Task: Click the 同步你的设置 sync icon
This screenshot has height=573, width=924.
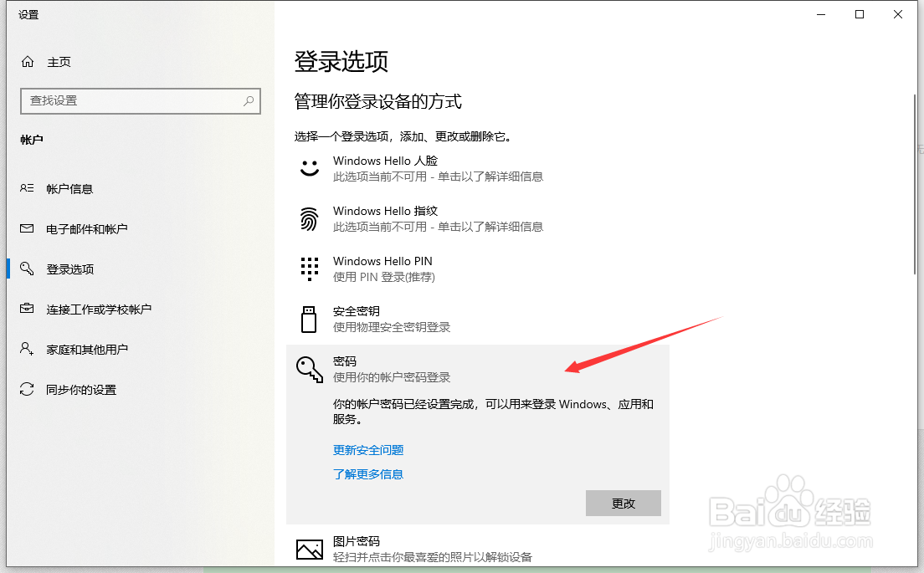Action: (25, 389)
